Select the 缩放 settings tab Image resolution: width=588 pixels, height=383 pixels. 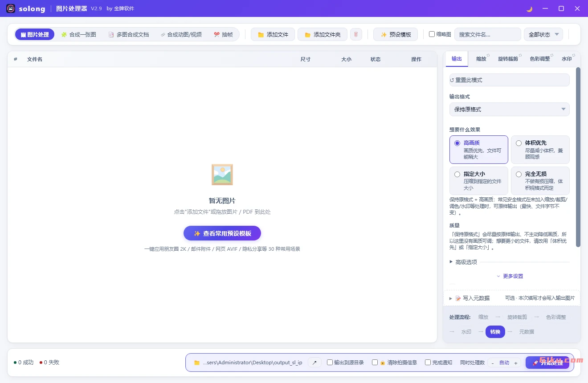[482, 59]
